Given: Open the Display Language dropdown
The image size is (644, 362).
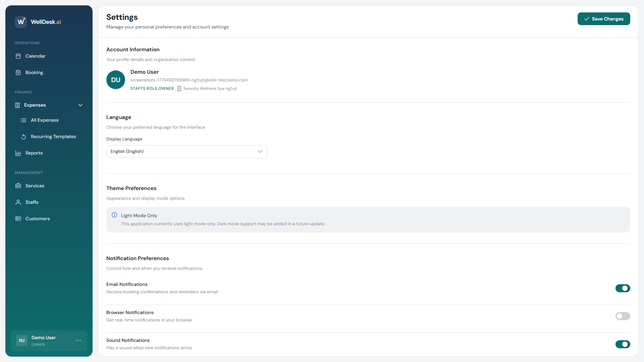Looking at the screenshot, I should click(x=186, y=152).
